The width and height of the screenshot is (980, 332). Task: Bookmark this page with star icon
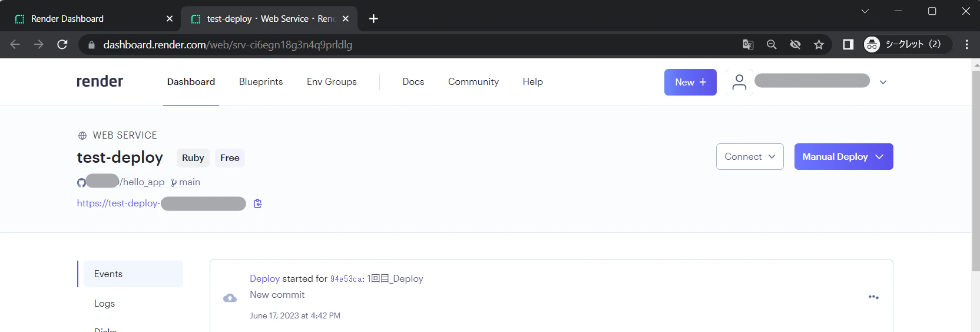coord(819,44)
